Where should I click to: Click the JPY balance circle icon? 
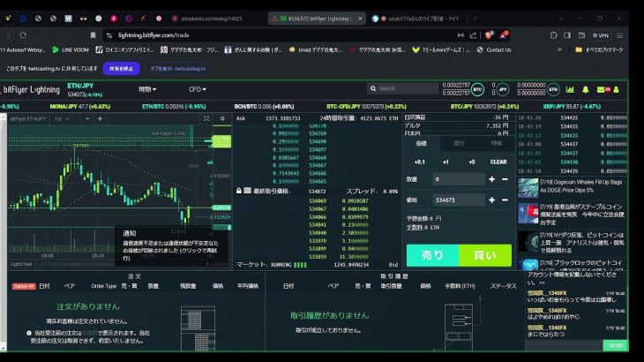pyautogui.click(x=503, y=89)
